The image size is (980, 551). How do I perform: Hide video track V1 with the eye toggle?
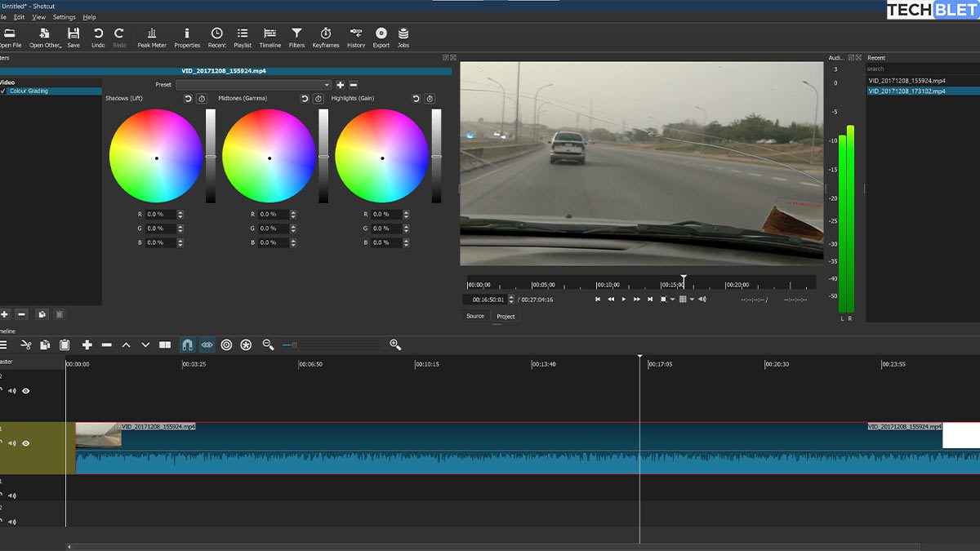point(27,443)
